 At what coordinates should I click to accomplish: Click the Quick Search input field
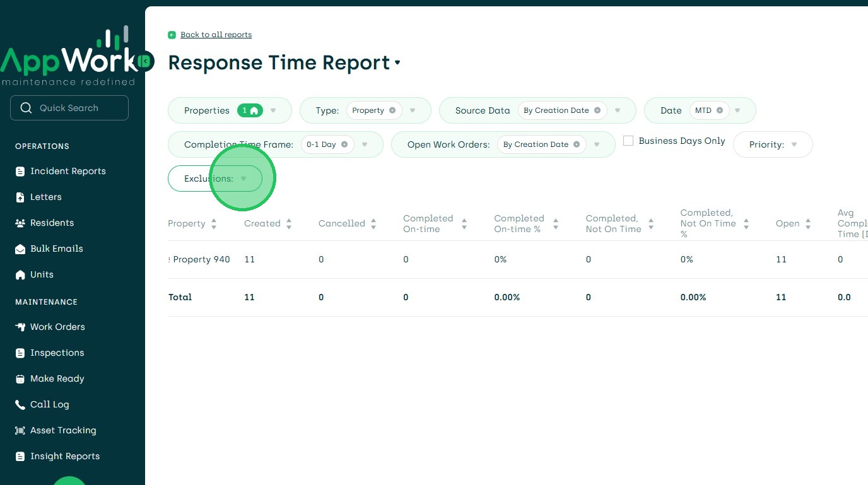click(x=69, y=108)
